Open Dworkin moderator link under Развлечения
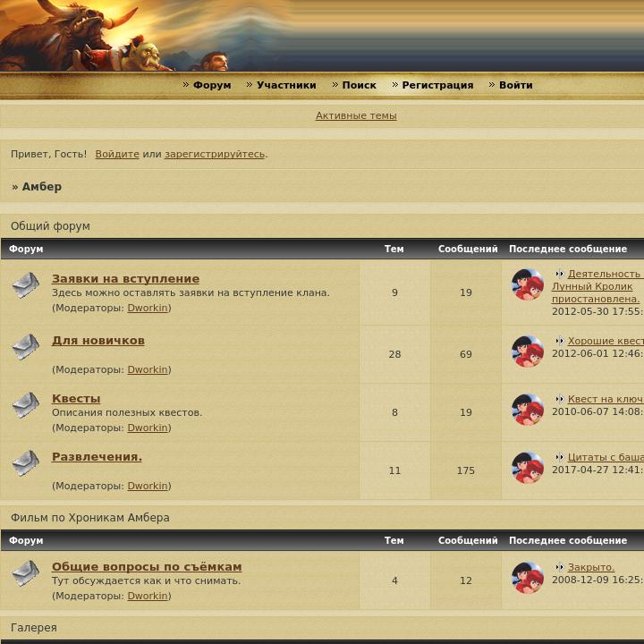Image resolution: width=644 pixels, height=644 pixels. [148, 486]
